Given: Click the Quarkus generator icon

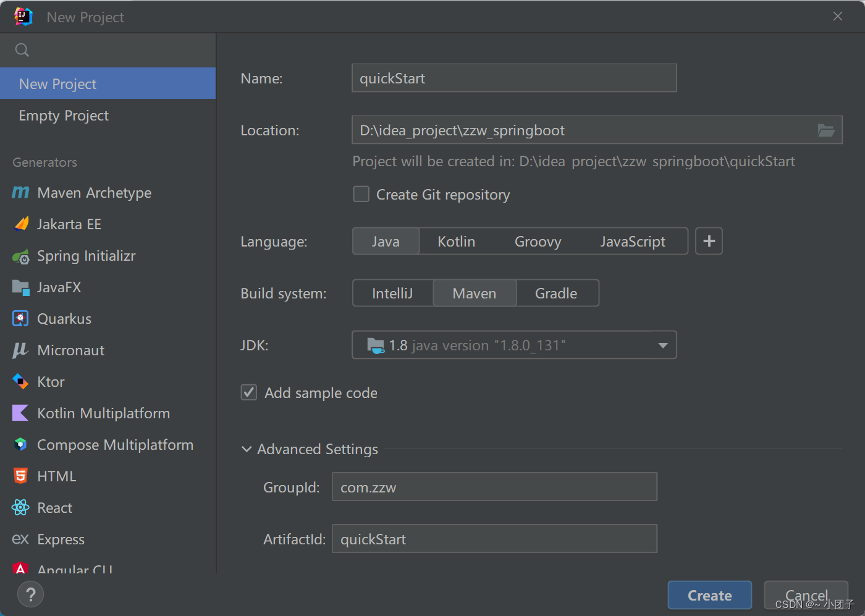Looking at the screenshot, I should pyautogui.click(x=20, y=319).
